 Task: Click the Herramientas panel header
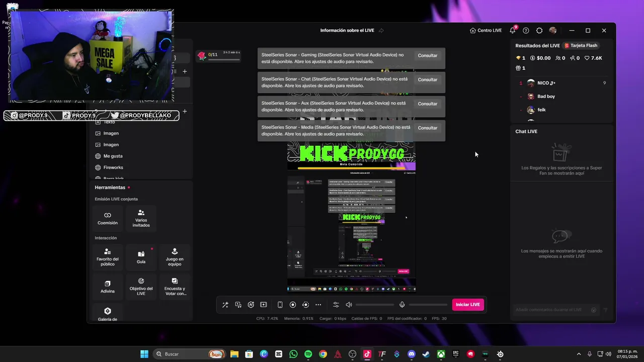click(110, 188)
